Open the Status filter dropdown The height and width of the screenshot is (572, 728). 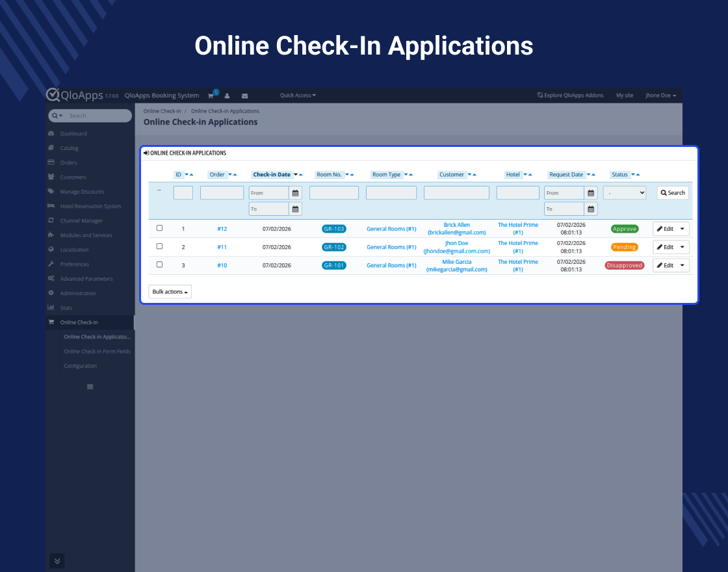(625, 192)
